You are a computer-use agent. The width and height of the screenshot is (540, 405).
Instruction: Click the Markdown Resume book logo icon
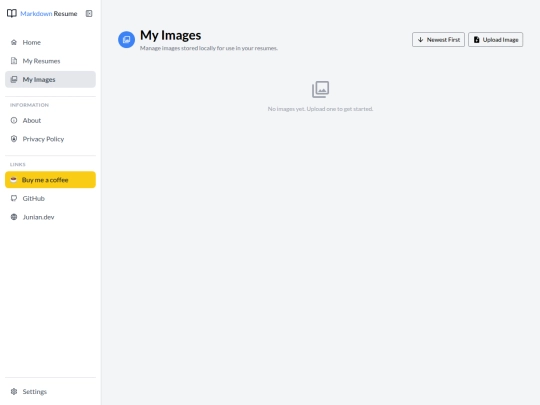pos(12,13)
